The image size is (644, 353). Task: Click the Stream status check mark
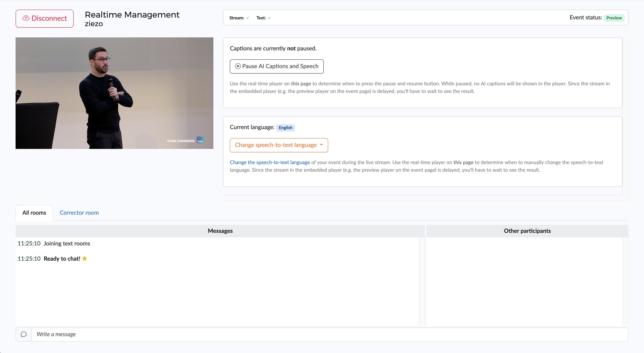tap(248, 18)
